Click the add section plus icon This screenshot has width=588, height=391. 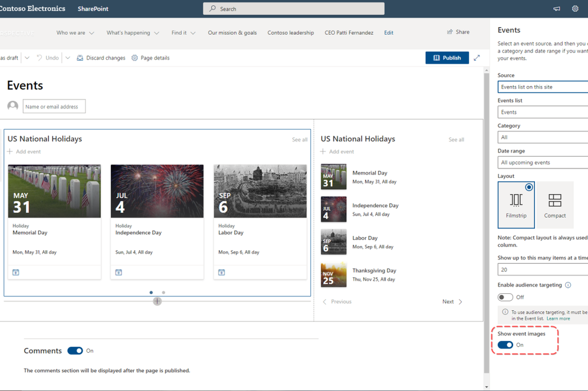tap(157, 301)
